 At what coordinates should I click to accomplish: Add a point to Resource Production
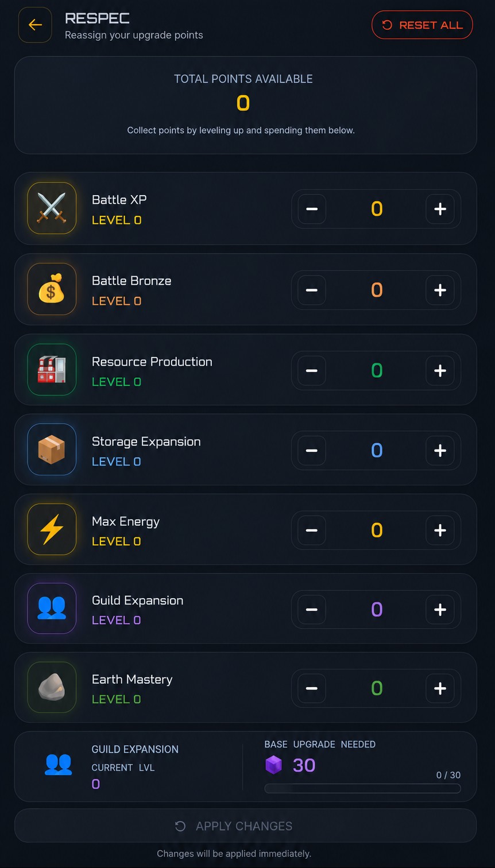pyautogui.click(x=440, y=370)
